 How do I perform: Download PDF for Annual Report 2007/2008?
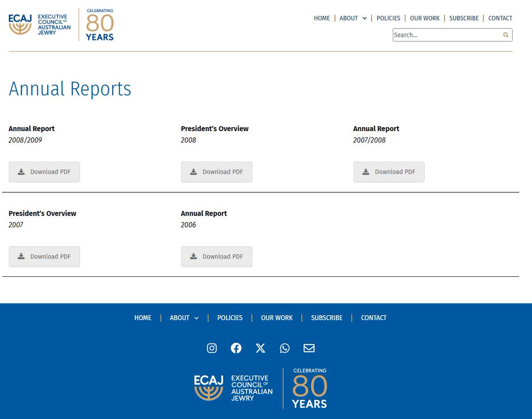click(389, 172)
